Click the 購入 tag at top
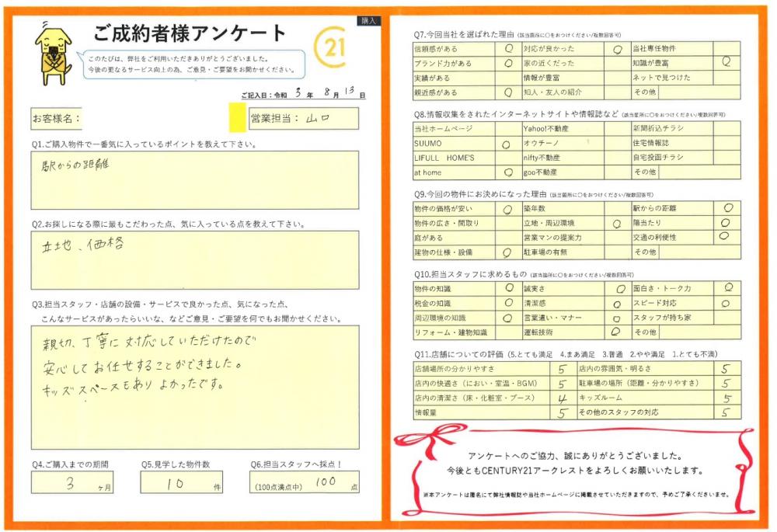Viewport: 777px width, 532px height. coord(368,21)
